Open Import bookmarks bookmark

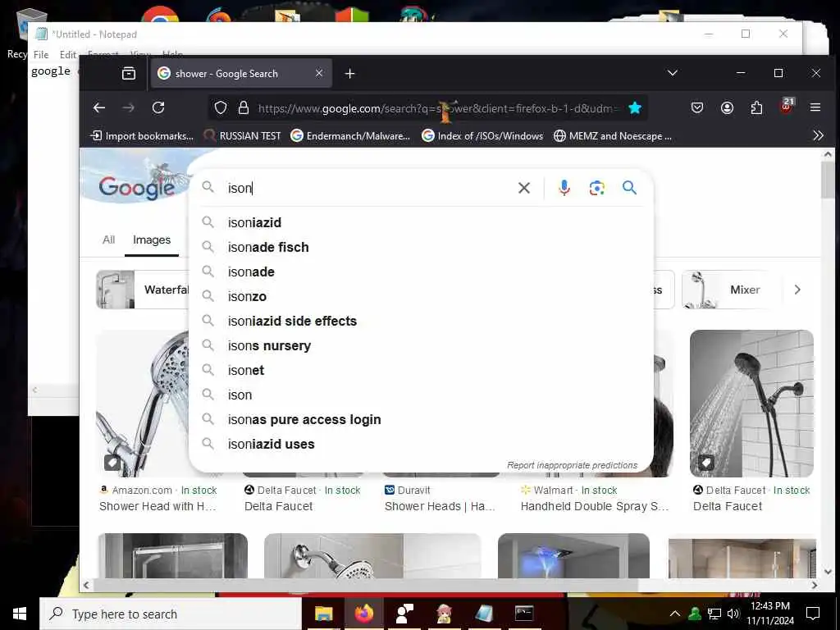(143, 136)
